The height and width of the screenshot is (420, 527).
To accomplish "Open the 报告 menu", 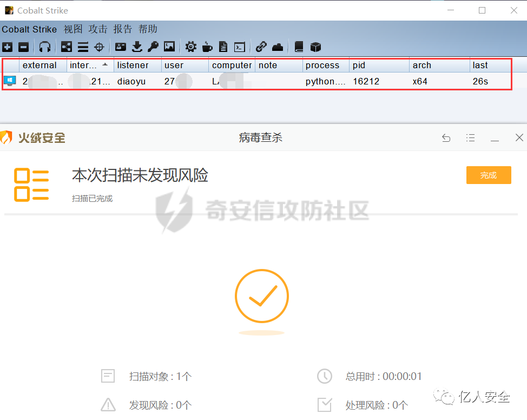I will pos(123,29).
